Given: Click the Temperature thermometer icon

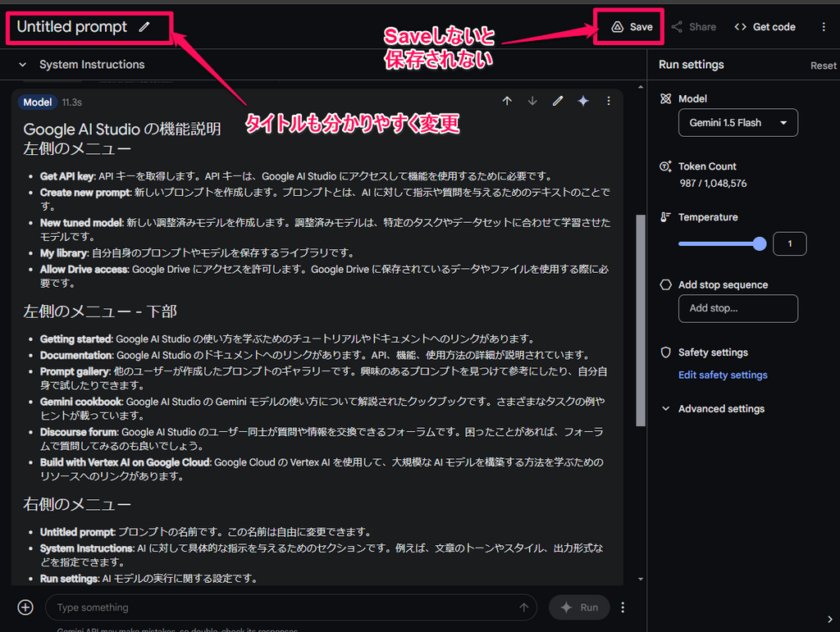Looking at the screenshot, I should [665, 216].
